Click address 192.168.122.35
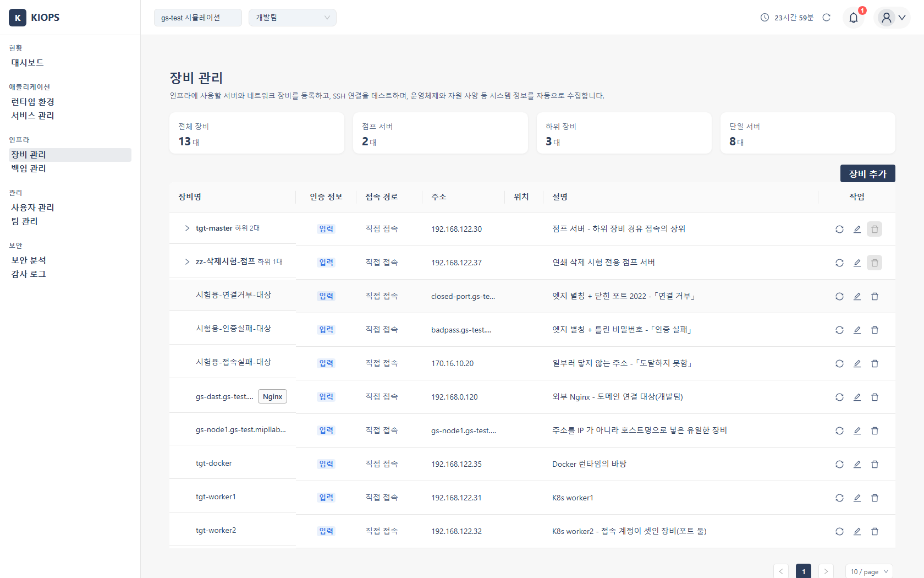This screenshot has height=578, width=924. click(x=457, y=464)
